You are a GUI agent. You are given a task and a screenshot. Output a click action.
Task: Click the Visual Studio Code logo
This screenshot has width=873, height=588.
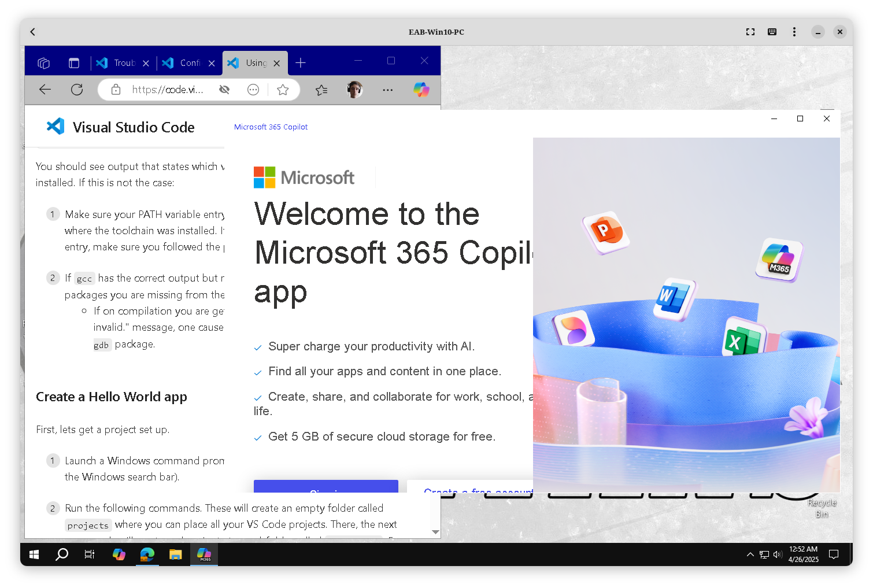(56, 126)
